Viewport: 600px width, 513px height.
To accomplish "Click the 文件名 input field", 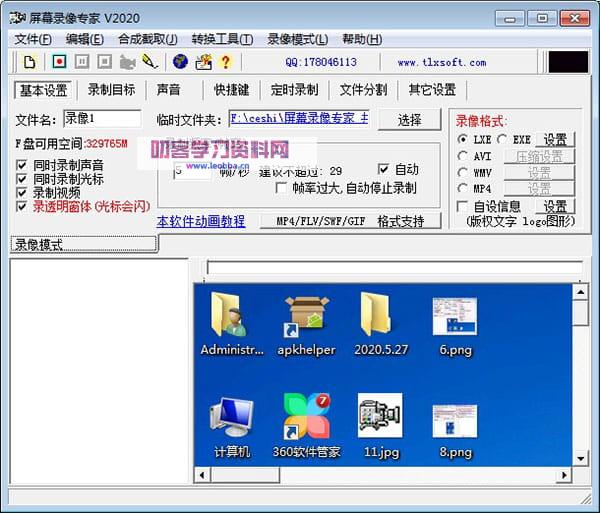I will (102, 119).
